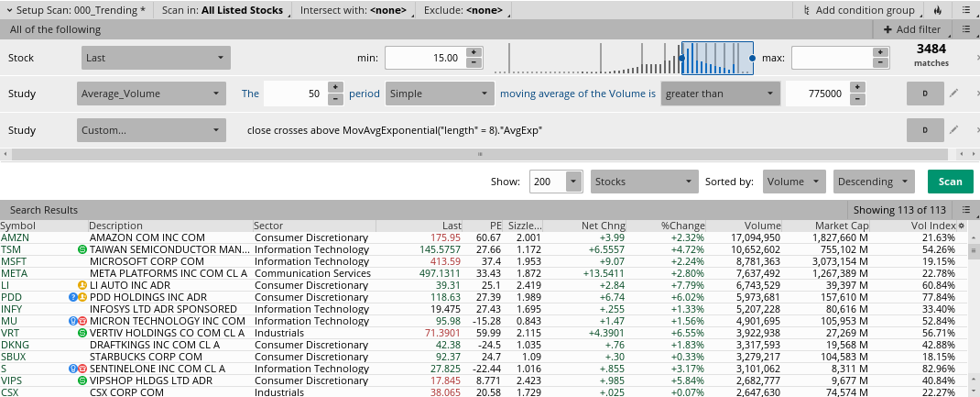This screenshot has width=980, height=397.
Task: Click orange event icon on LI row
Action: [x=82, y=285]
